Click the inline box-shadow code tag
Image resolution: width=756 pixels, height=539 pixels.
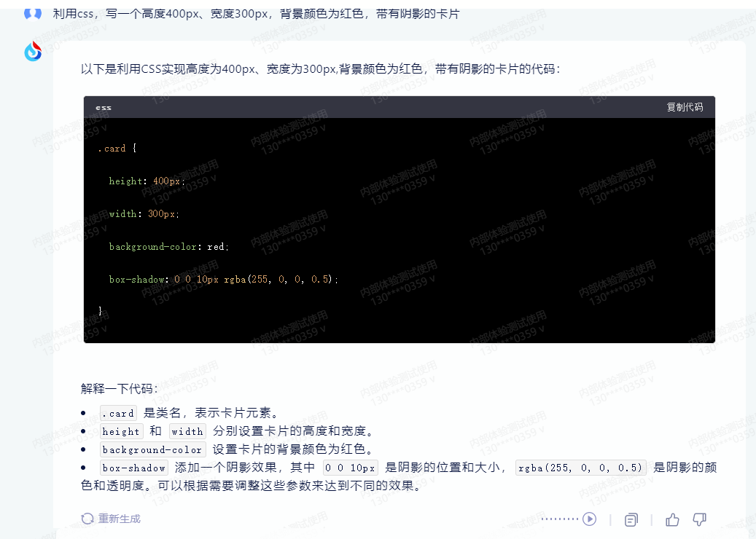click(x=134, y=468)
